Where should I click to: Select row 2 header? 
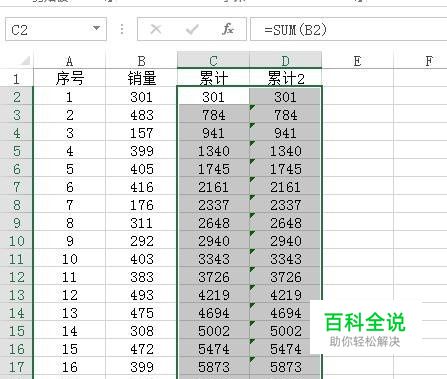point(16,97)
